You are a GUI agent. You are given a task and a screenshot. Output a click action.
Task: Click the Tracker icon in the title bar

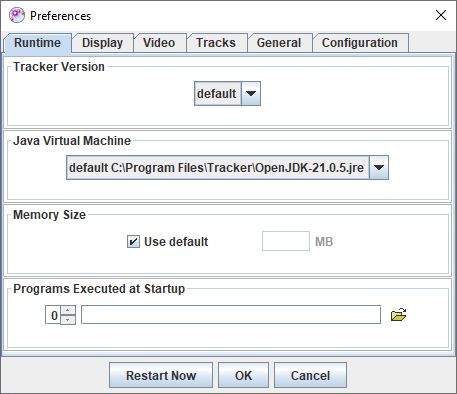click(17, 15)
